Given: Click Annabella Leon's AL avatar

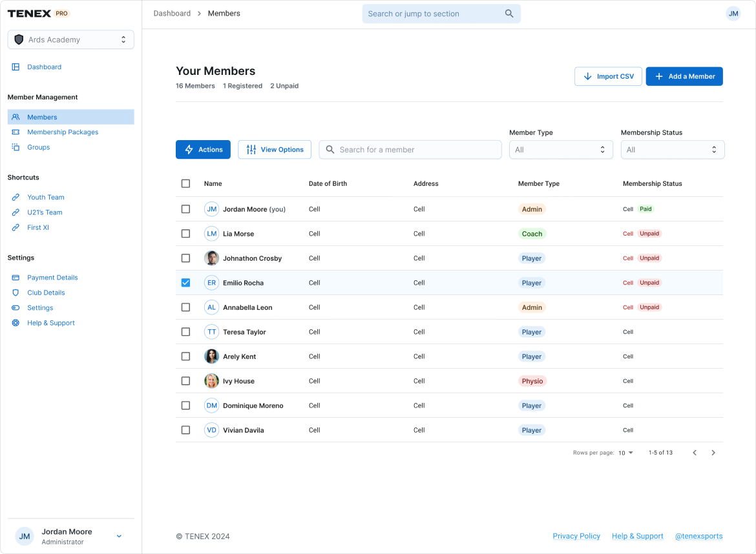Looking at the screenshot, I should point(212,307).
